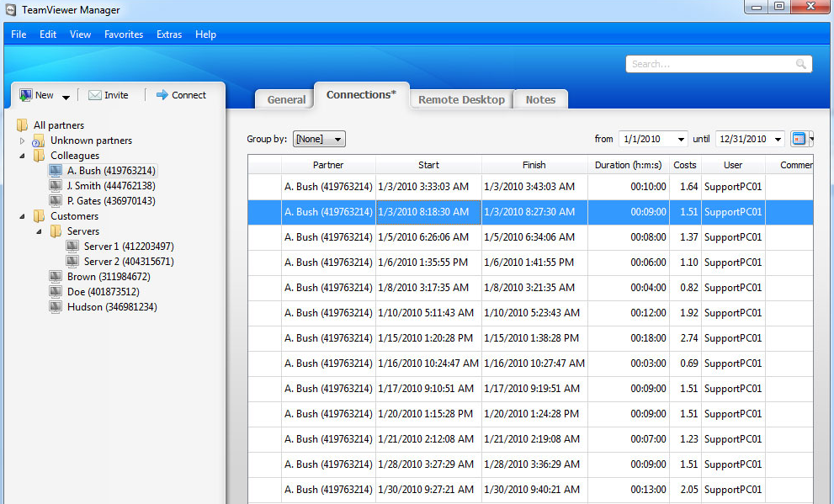The width and height of the screenshot is (834, 504).
Task: Open the Group by dropdown
Action: (x=319, y=139)
